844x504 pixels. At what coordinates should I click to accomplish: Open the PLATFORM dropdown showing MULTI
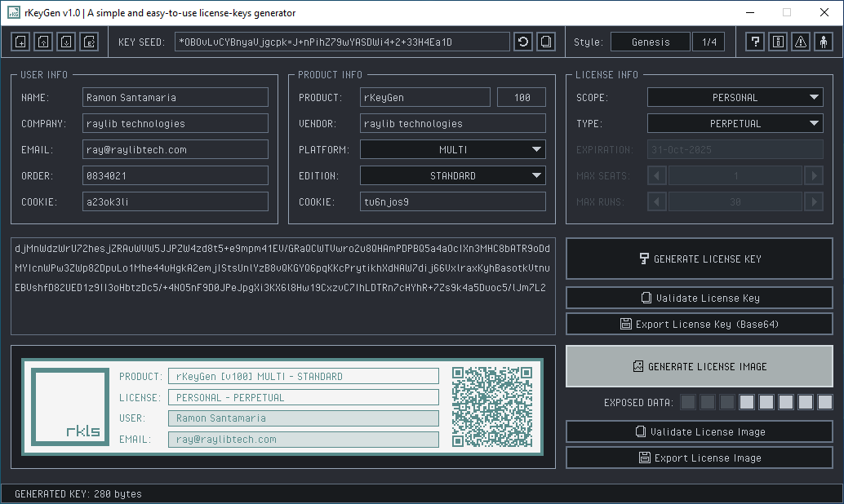pyautogui.click(x=453, y=149)
